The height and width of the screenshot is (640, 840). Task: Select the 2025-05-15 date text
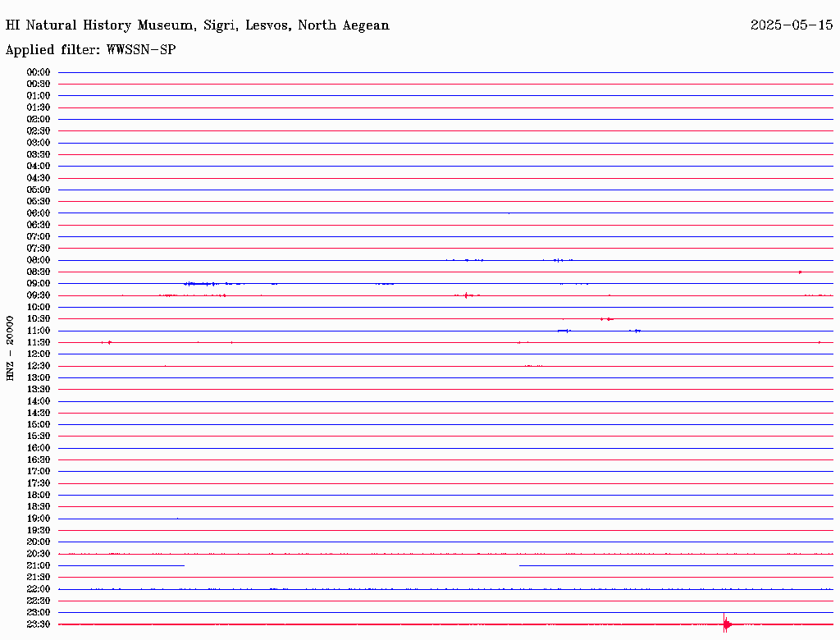792,25
